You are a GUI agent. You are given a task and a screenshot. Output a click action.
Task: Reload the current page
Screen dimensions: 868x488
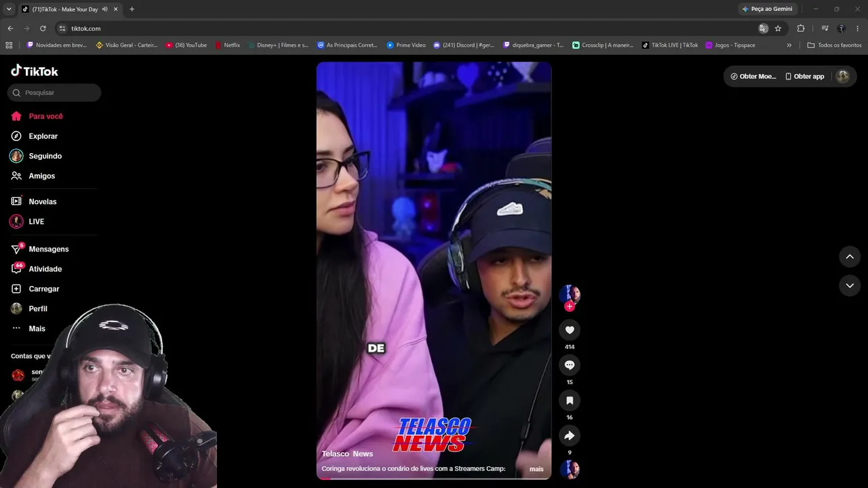[x=43, y=28]
